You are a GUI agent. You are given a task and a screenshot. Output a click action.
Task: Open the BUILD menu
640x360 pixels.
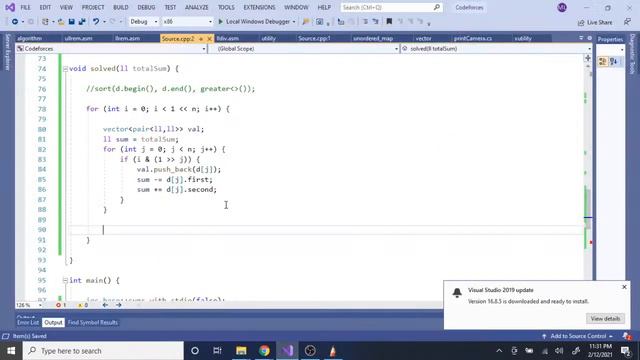click(120, 7)
